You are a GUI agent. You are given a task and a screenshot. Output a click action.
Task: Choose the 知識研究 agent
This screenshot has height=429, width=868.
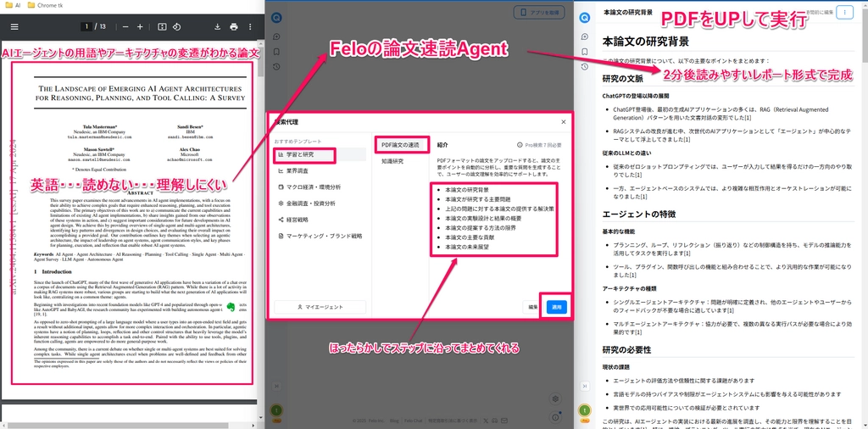click(392, 161)
